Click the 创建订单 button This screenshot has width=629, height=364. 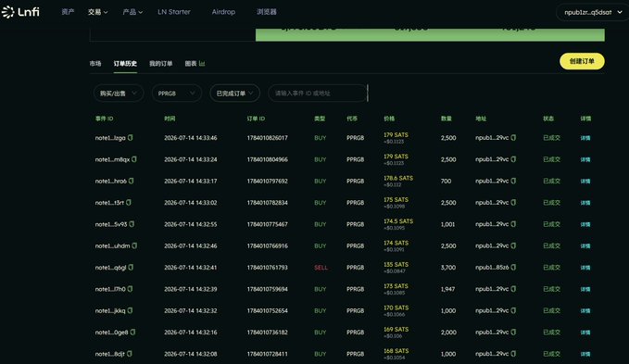click(x=582, y=61)
